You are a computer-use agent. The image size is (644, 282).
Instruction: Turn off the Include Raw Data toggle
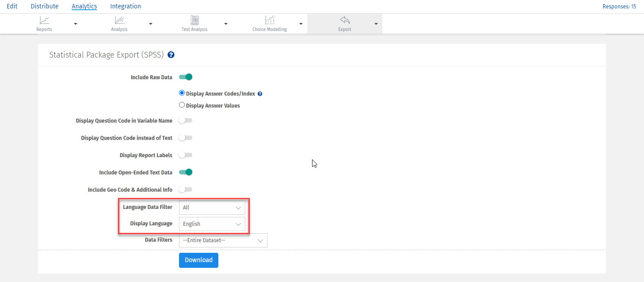(x=186, y=77)
